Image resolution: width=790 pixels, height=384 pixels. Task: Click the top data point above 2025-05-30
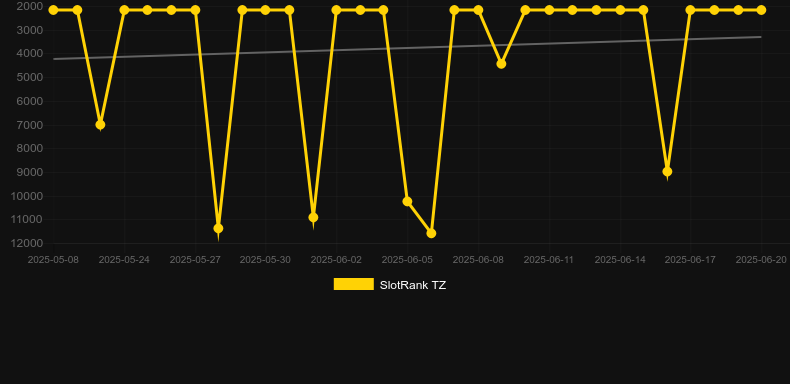[266, 10]
